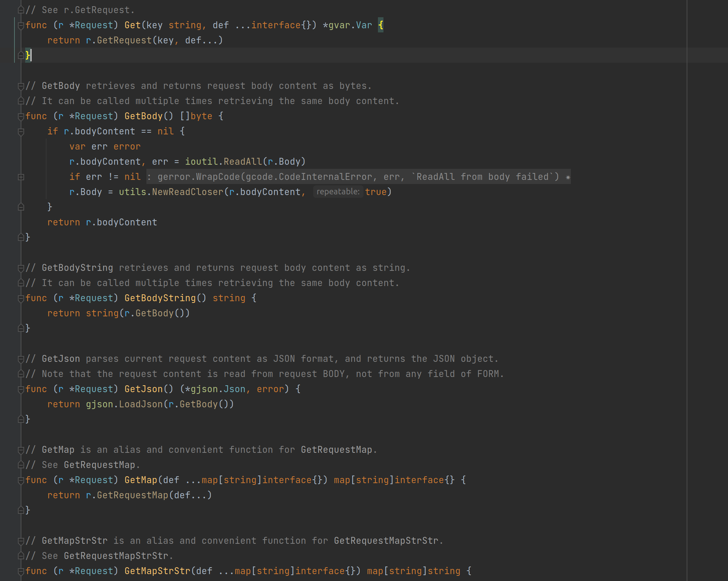Expand the folded 'if err != nil' plus marker
Image resolution: width=728 pixels, height=581 pixels.
(x=21, y=177)
